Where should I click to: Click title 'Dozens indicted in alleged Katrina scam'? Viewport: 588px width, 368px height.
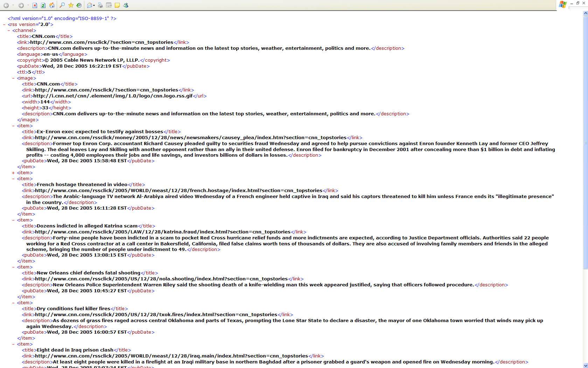[x=87, y=226]
